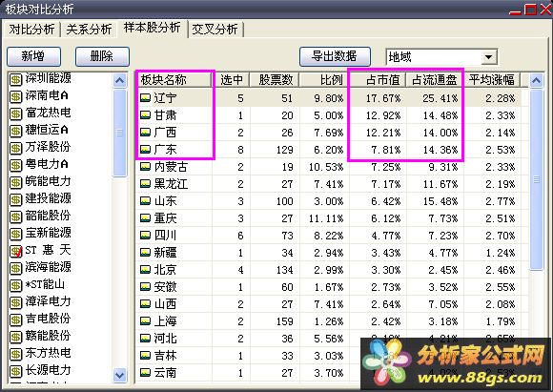Click the region icon beside 广东
553x392 pixels.
click(145, 150)
